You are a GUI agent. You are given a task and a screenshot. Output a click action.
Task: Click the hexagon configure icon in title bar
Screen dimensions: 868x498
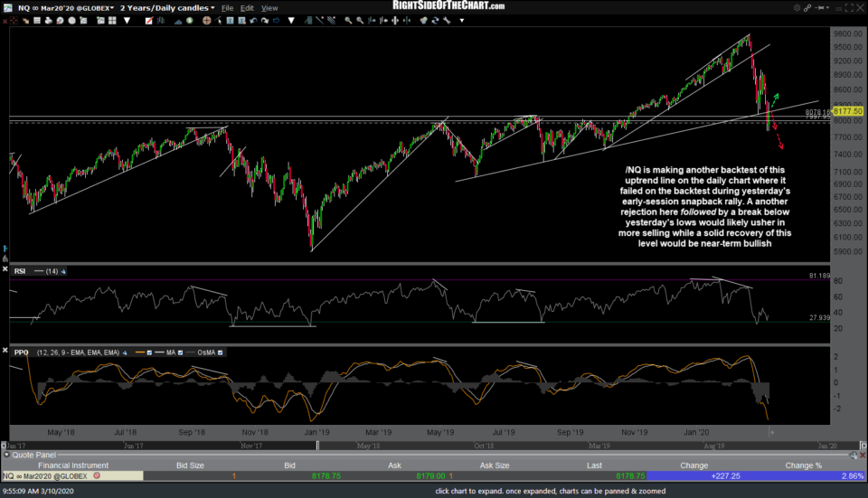tap(797, 8)
